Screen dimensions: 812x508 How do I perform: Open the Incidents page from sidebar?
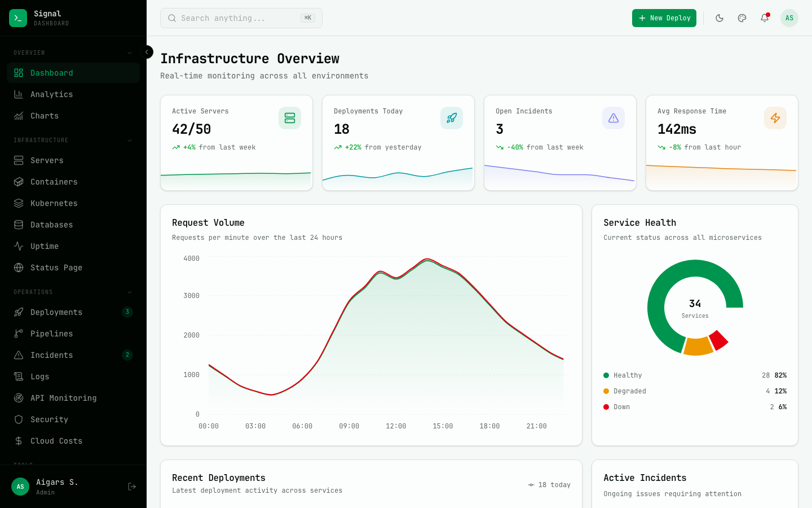pos(52,355)
